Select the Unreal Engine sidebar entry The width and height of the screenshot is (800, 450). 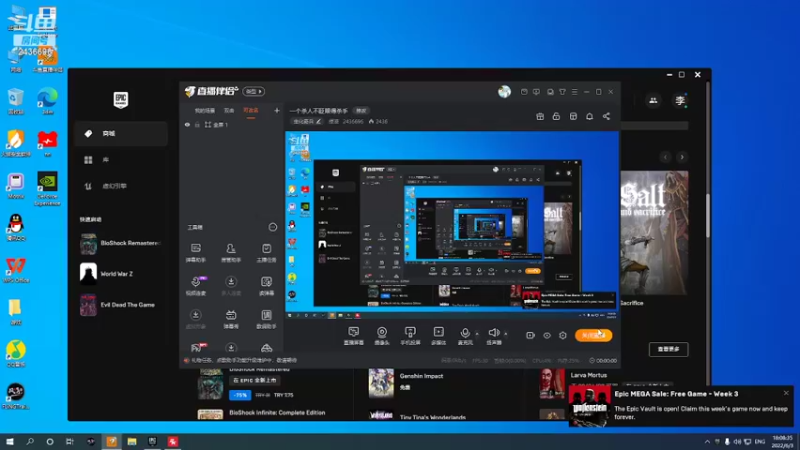point(121,186)
